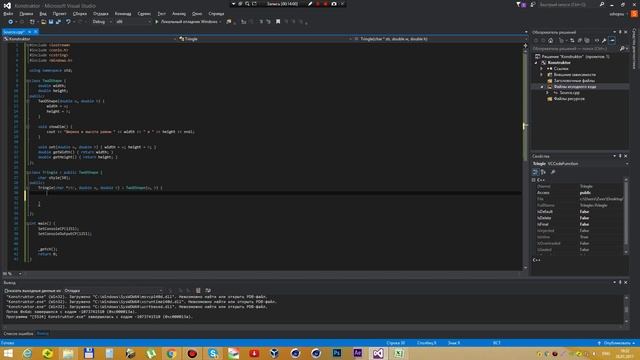Expand the Ссылки node
The image size is (640, 360).
[x=542, y=69]
